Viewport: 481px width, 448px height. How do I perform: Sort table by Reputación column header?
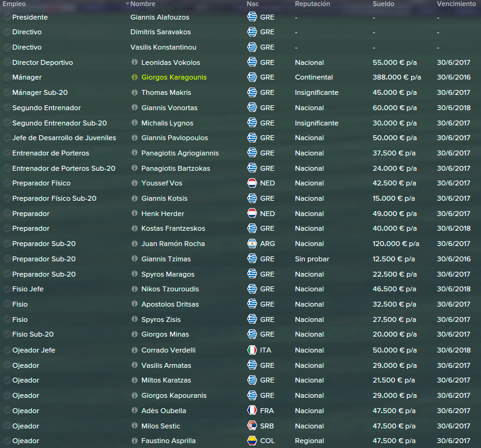(313, 4)
